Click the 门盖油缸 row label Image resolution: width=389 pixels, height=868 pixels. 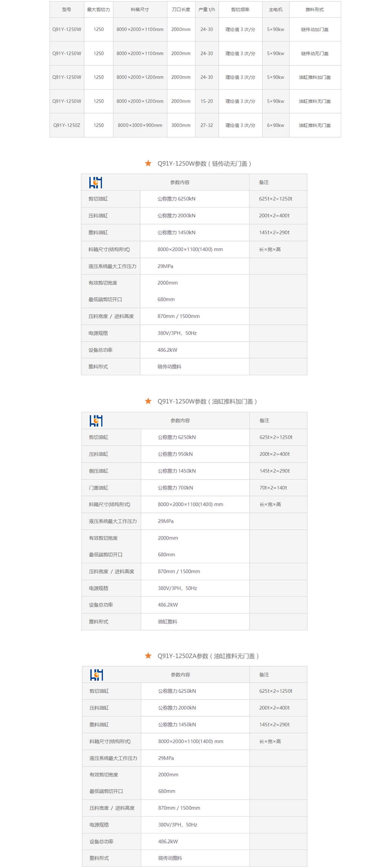pos(99,488)
